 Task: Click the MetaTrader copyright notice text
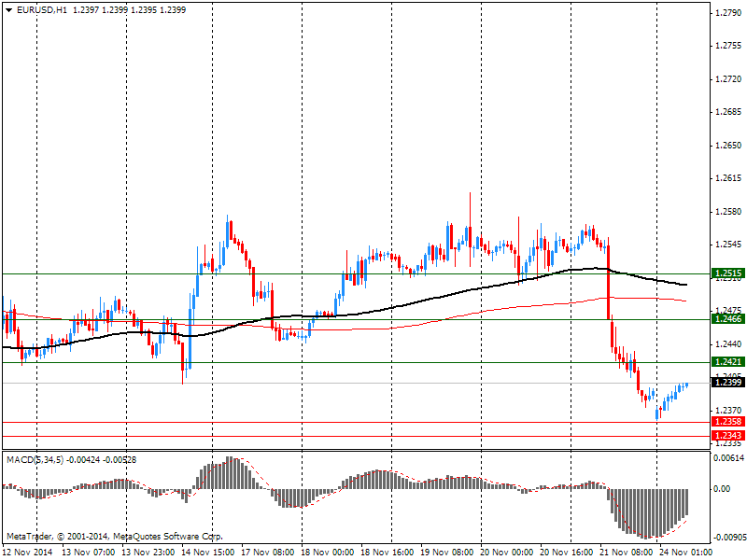point(114,536)
